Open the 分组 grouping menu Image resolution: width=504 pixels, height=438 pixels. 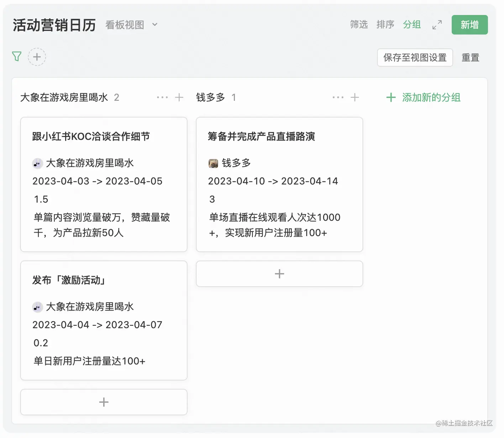point(412,25)
